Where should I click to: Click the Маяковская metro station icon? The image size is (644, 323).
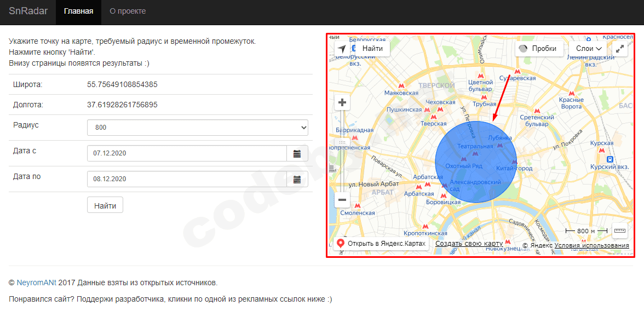[401, 86]
